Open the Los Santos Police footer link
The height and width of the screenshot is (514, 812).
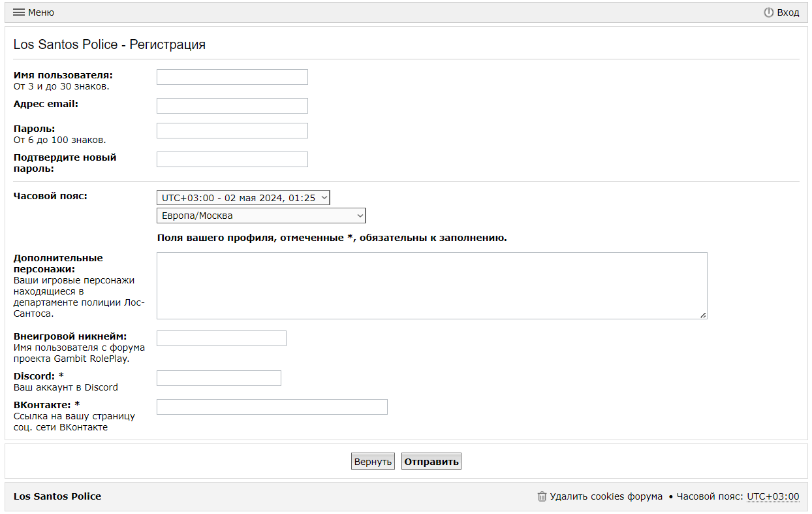pyautogui.click(x=57, y=496)
